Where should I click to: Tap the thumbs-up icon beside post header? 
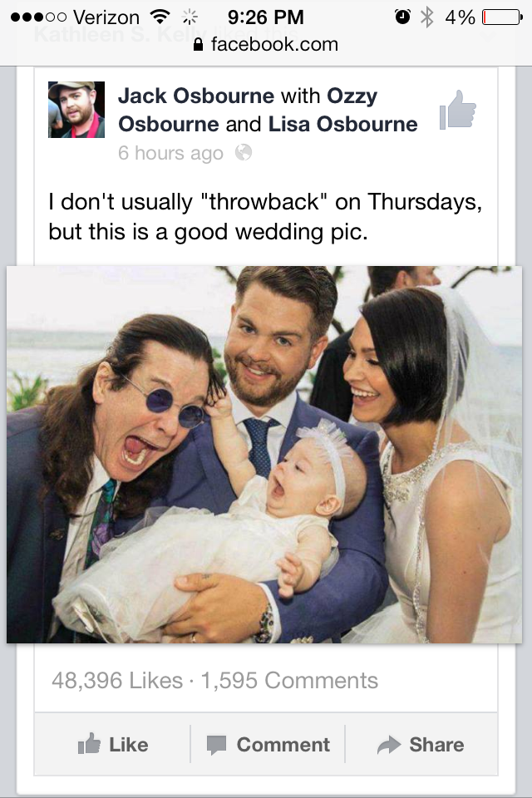(x=458, y=110)
